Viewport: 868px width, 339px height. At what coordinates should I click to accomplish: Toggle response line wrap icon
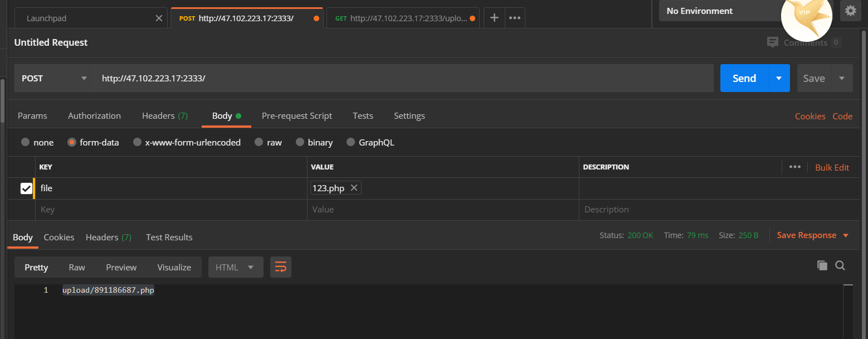281,268
